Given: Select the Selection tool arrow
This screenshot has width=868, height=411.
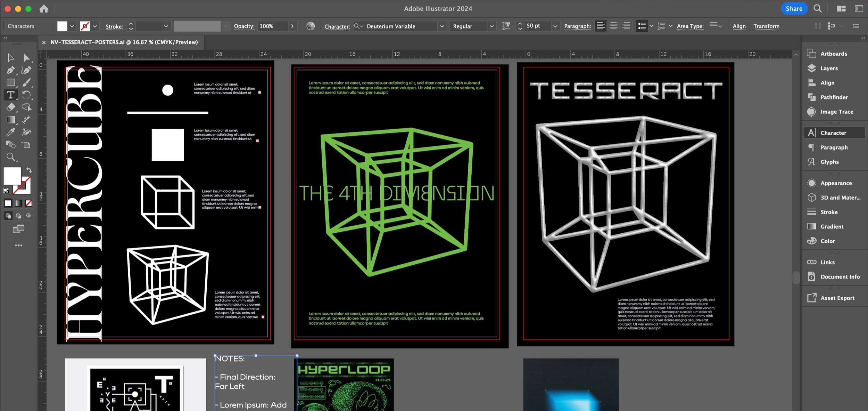Looking at the screenshot, I should 11,58.
